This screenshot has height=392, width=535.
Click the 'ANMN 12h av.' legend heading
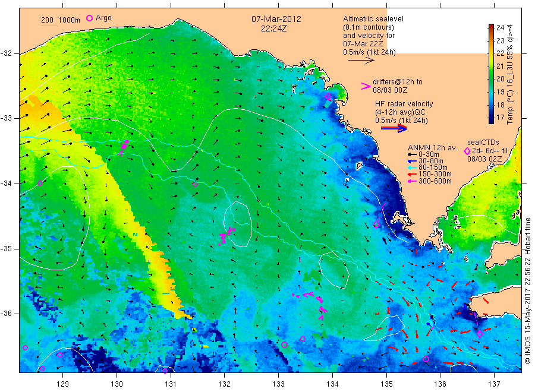tap(432, 148)
